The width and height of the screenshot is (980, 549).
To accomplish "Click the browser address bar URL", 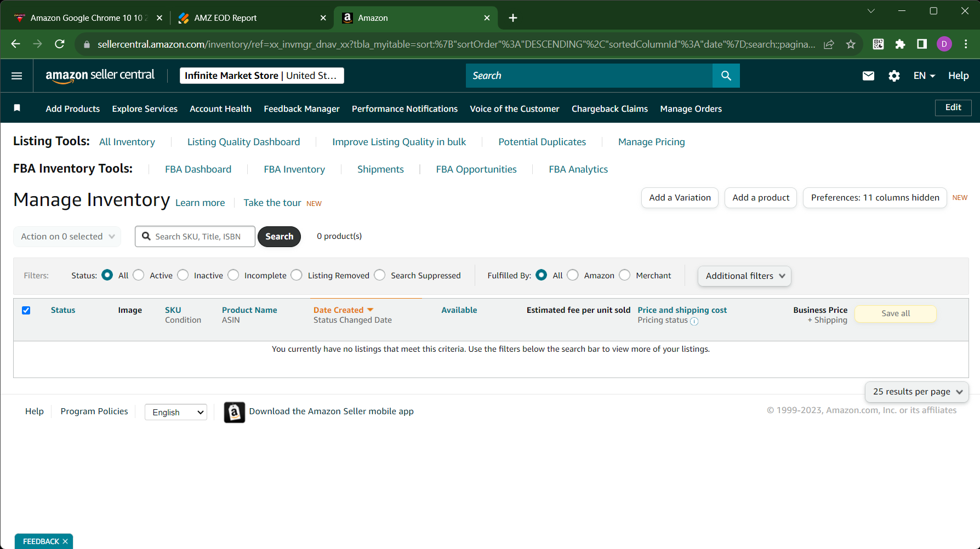I will click(x=456, y=44).
